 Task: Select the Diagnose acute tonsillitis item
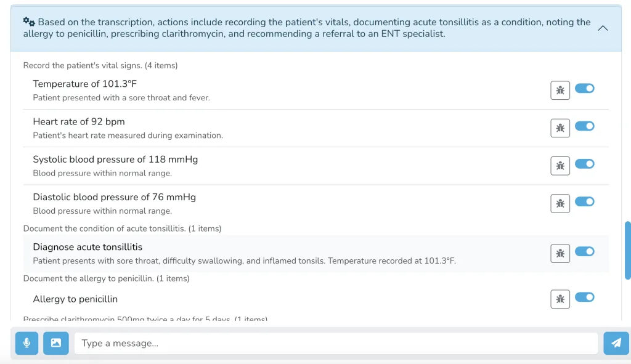(x=316, y=253)
